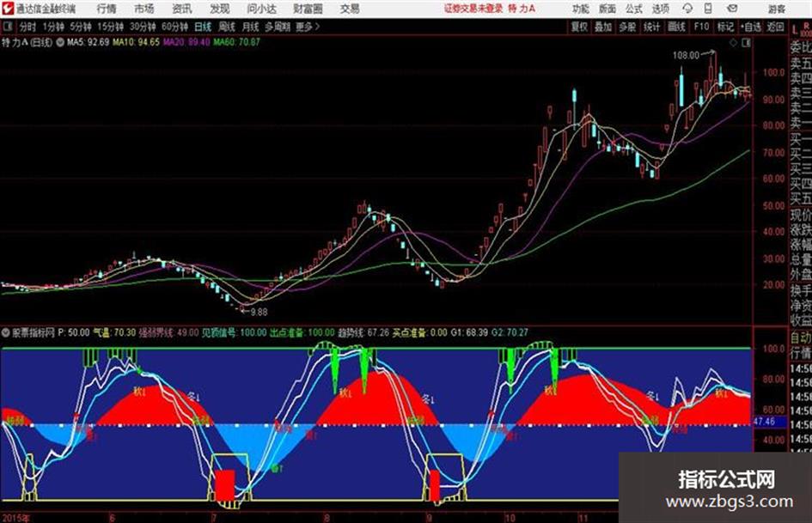Click the customer service headset icon

click(x=687, y=9)
